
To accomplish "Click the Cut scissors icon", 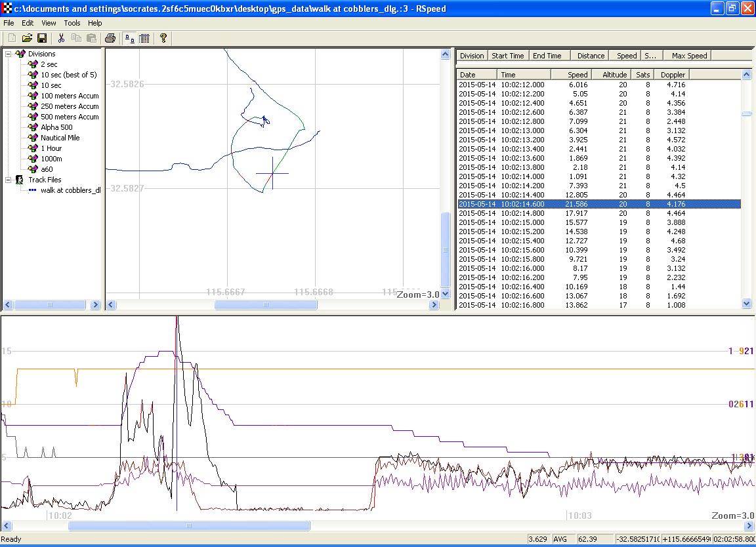I will [x=61, y=39].
